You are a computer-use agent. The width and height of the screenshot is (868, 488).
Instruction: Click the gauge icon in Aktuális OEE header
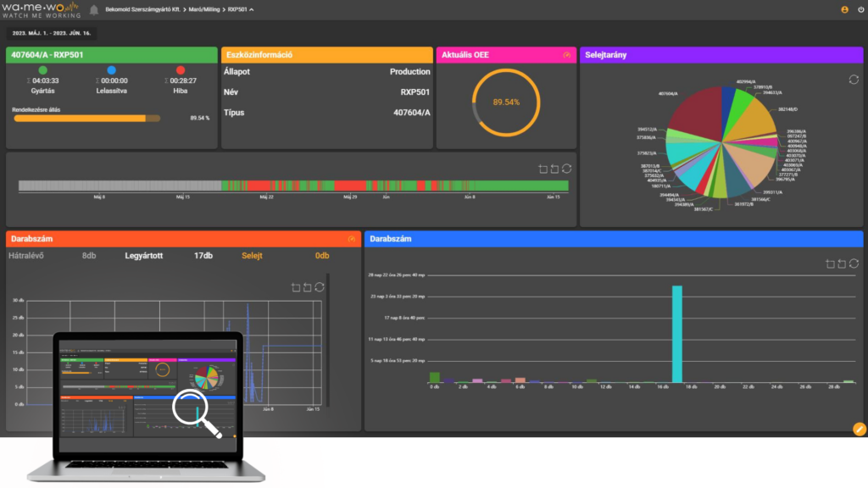tap(567, 55)
